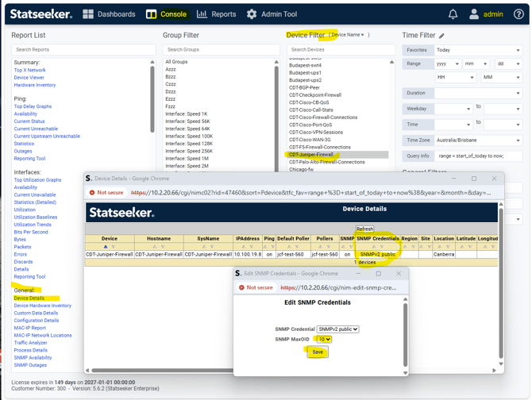Open the Reports menu
The height and width of the screenshot is (400, 532).
(224, 14)
